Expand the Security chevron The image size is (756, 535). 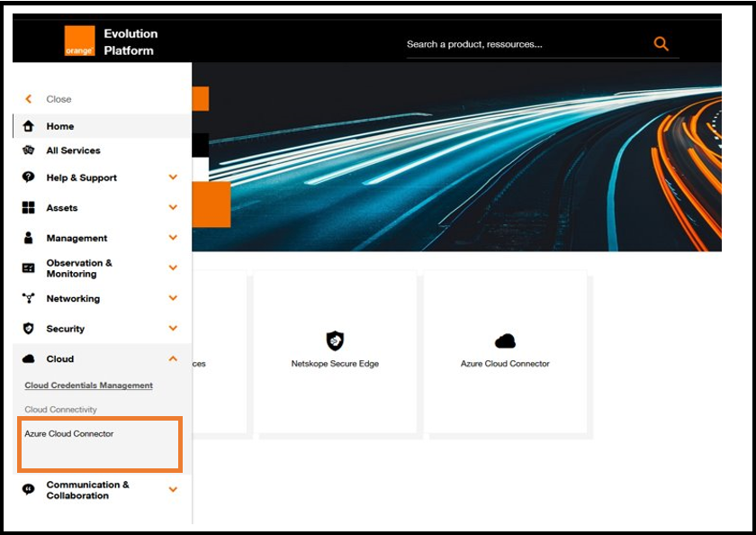173,328
